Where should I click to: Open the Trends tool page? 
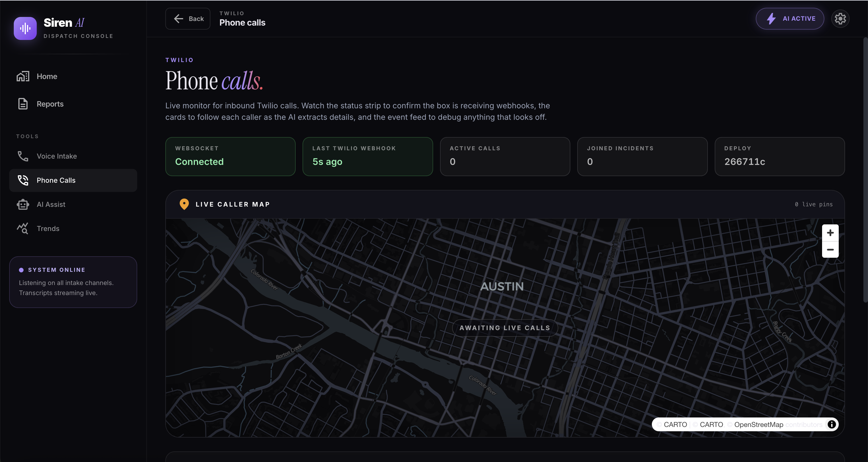click(x=48, y=229)
